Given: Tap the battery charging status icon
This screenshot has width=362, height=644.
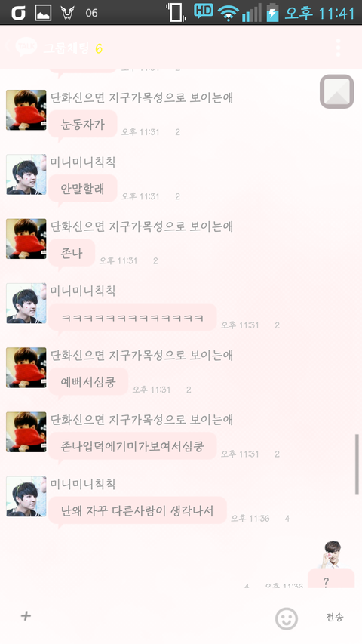Looking at the screenshot, I should [272, 12].
